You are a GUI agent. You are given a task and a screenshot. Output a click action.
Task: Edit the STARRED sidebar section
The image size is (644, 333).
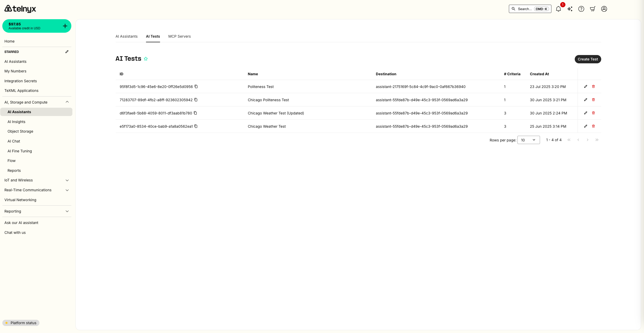pos(67,52)
